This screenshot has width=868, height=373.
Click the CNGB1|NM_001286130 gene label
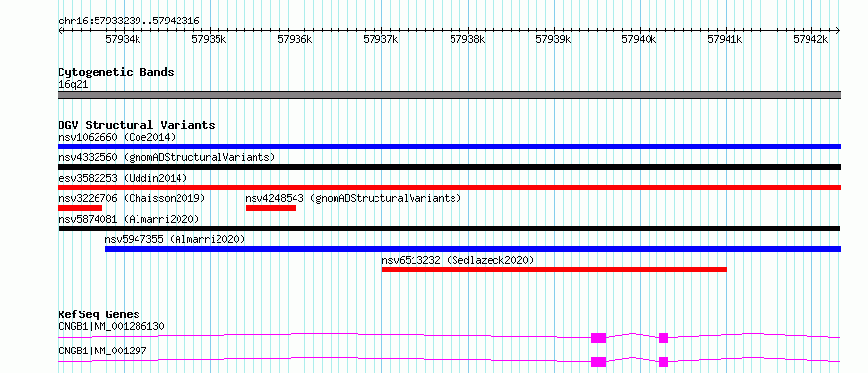pyautogui.click(x=111, y=326)
